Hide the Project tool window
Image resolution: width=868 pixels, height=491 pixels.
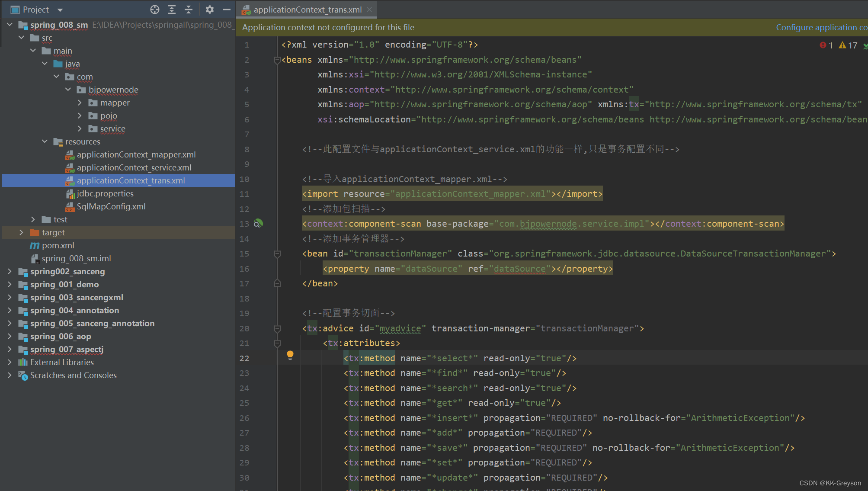tap(227, 10)
